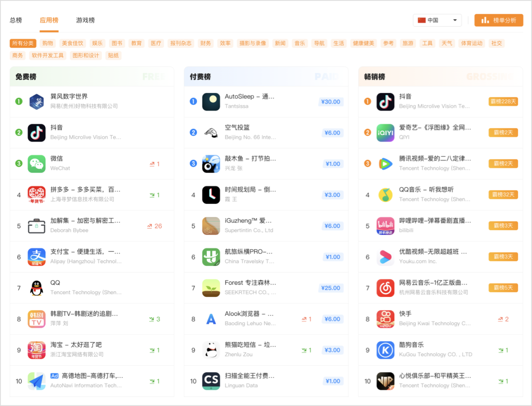
Task: Switch to the 游戏榜 tab
Action: (x=86, y=20)
